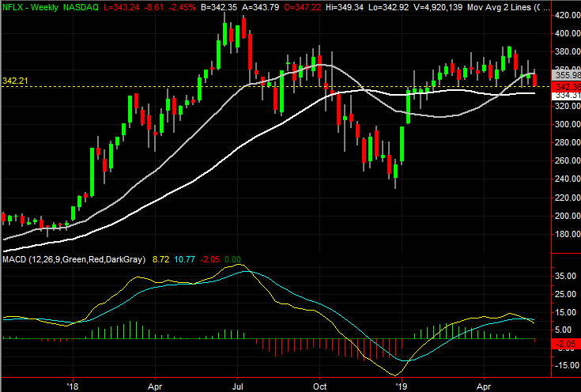Select the last price L=343.24 value
Viewport: 581px width, 392px height.
[122, 7]
